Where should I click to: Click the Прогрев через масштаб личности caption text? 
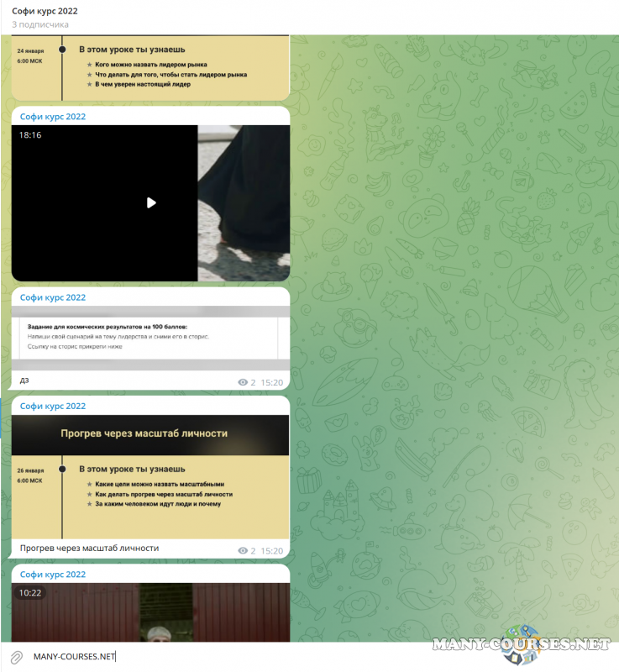click(89, 548)
